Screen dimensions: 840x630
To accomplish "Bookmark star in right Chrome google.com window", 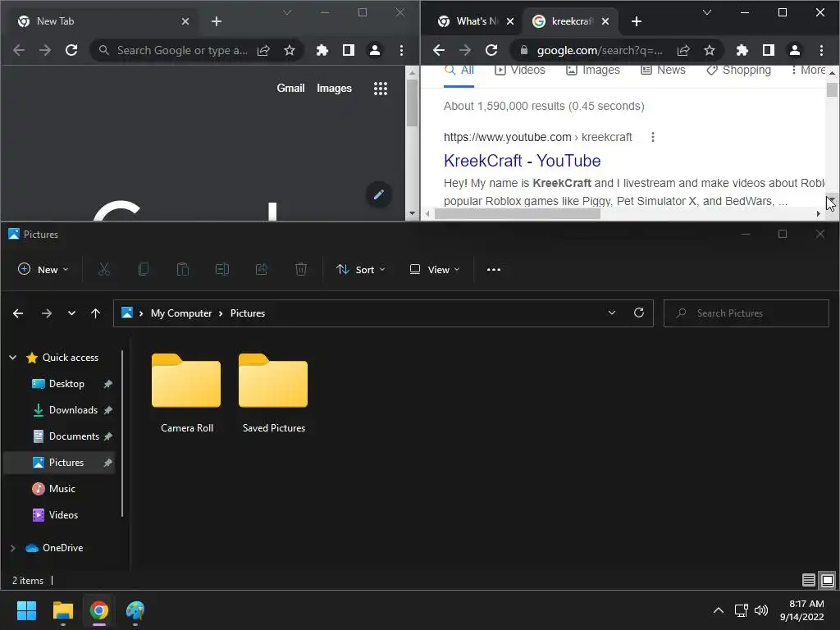I will pos(710,50).
